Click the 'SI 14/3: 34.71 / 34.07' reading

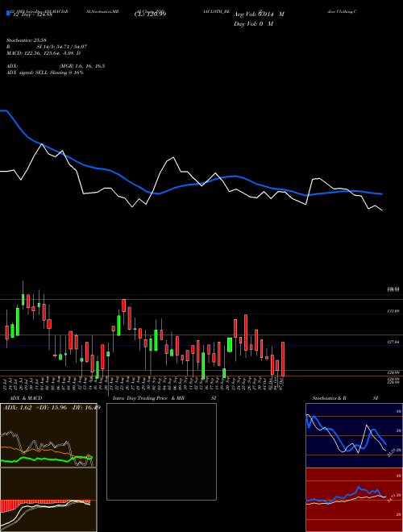click(x=62, y=47)
